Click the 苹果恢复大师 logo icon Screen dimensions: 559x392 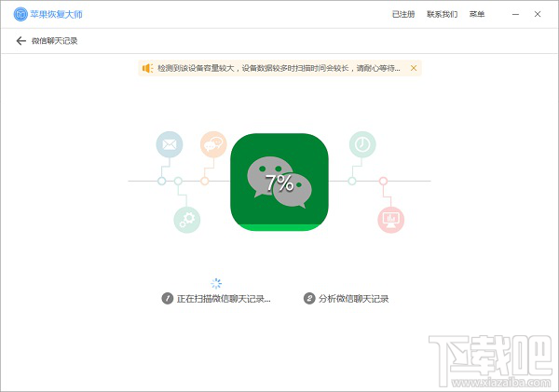[20, 14]
